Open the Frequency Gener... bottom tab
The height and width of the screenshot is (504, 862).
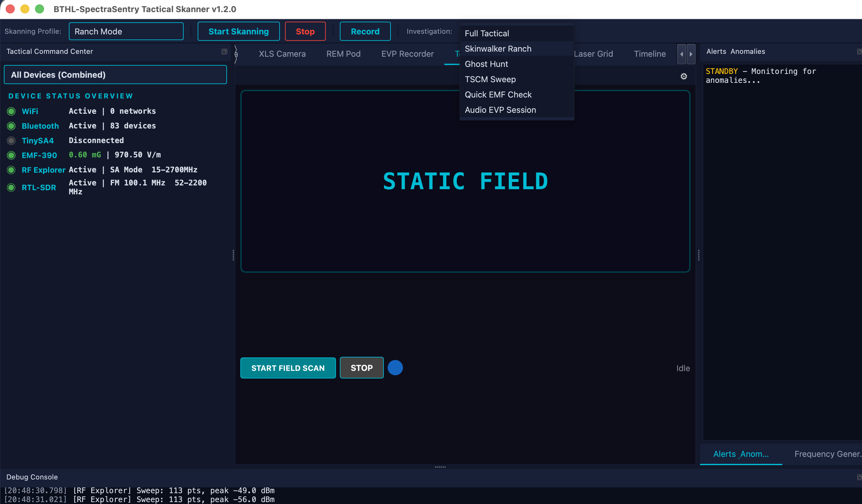coord(827,454)
